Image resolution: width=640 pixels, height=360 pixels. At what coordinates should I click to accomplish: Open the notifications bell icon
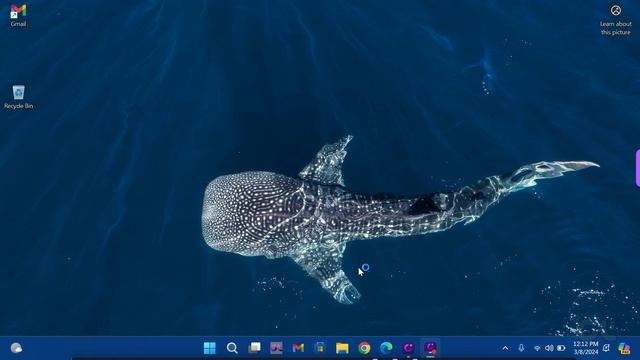607,348
